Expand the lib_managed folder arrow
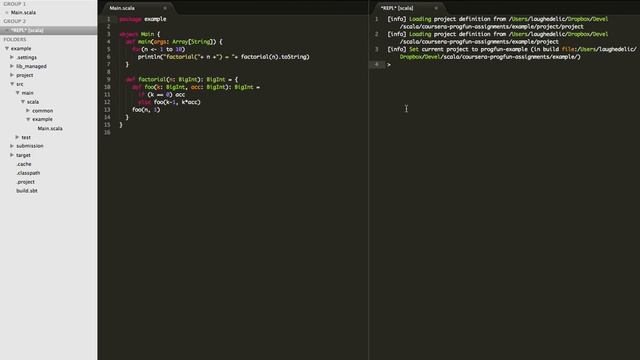The width and height of the screenshot is (640, 360). [x=12, y=66]
